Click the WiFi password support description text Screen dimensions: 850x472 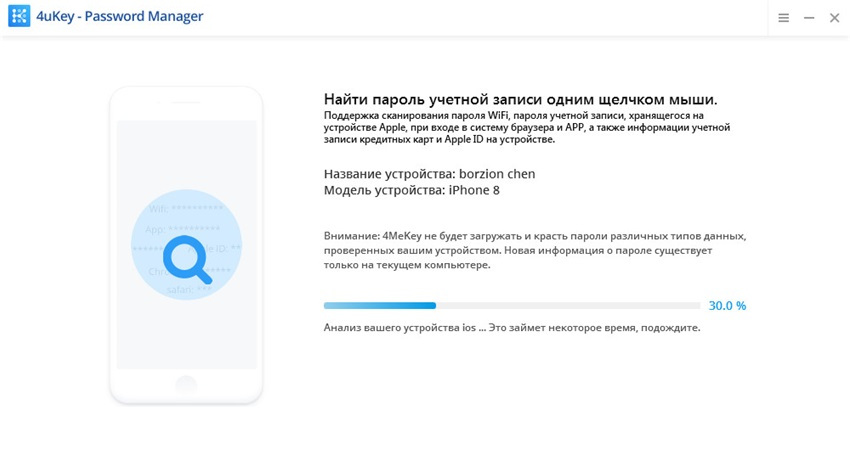(527, 127)
